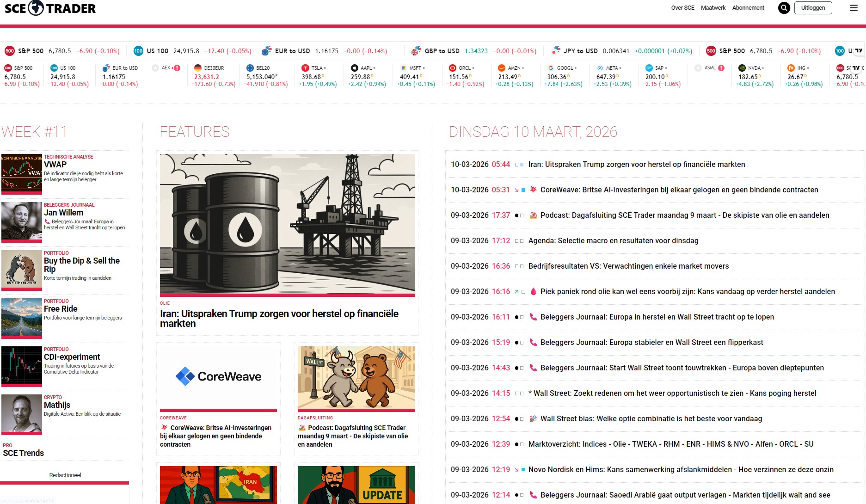Open the Maatwerk menu item
Screen dimensions: 866x504
pos(713,8)
